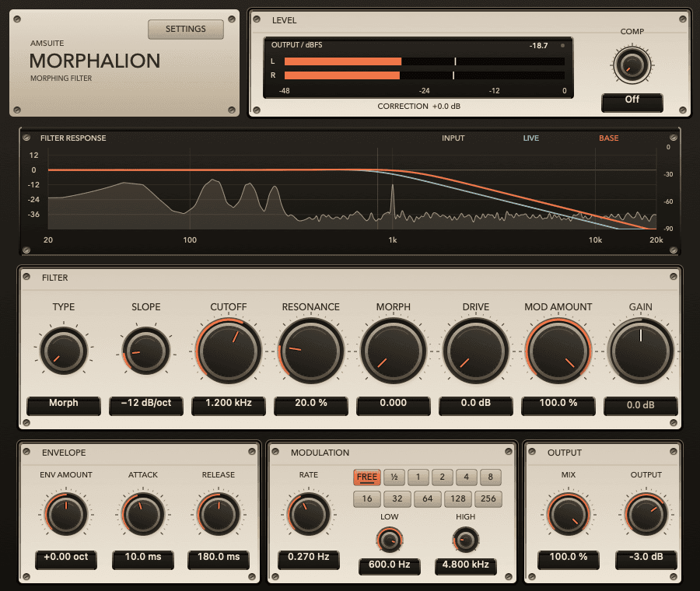The image size is (700, 591).
Task: Select rate division 8
Action: pos(491,477)
